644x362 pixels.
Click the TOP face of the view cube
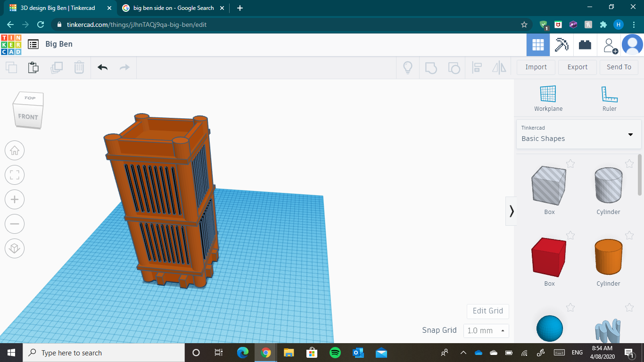30,98
